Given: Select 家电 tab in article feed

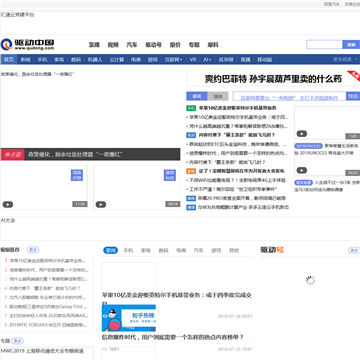Looking at the screenshot, I should tap(146, 250).
